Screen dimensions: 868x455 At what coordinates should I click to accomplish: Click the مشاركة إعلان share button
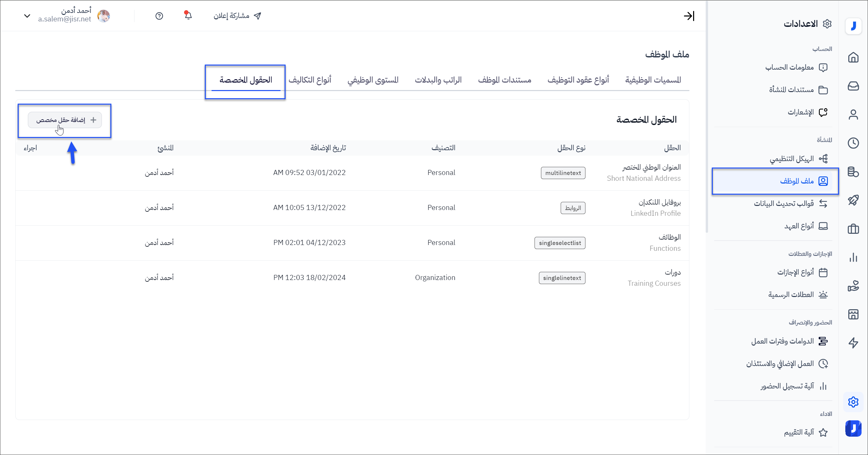pyautogui.click(x=237, y=16)
